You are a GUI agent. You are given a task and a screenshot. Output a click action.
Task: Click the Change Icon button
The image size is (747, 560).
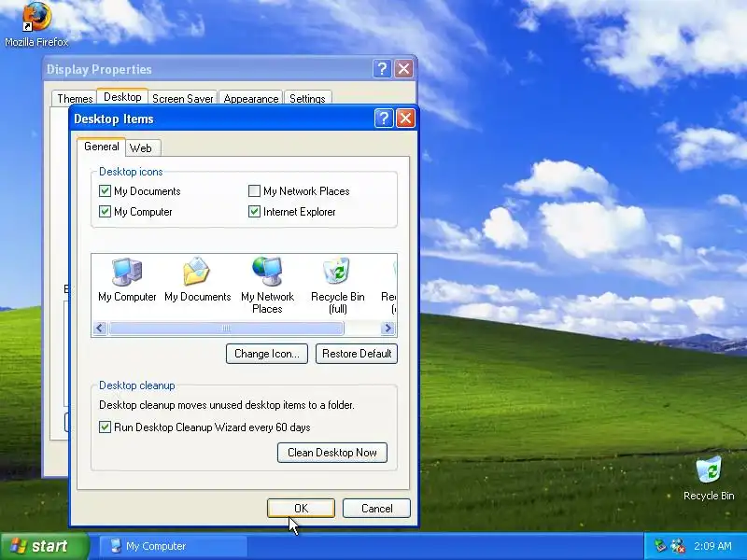[267, 354]
